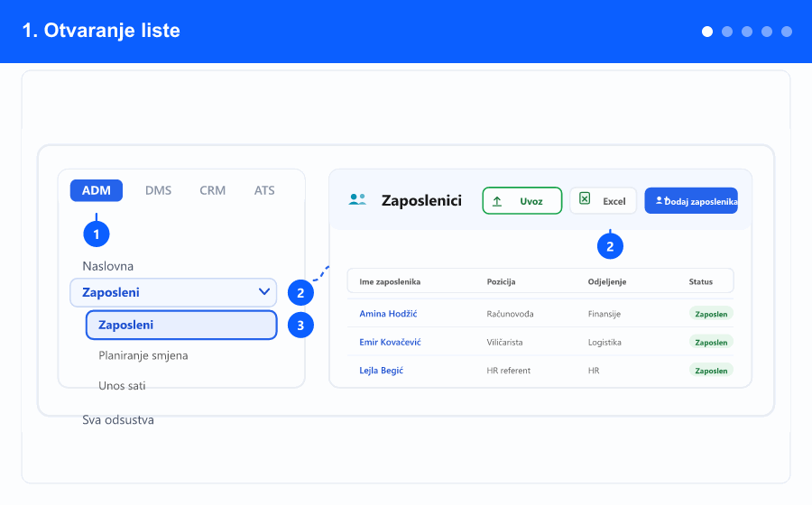This screenshot has height=505, width=812.
Task: Select the highlighted Zaposleni submenu item
Action: click(x=181, y=325)
